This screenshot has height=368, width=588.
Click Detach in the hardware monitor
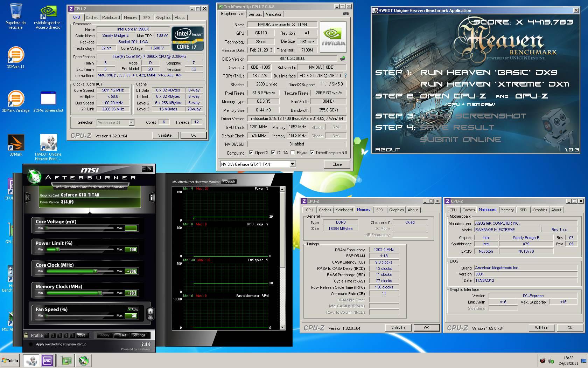pos(229,182)
